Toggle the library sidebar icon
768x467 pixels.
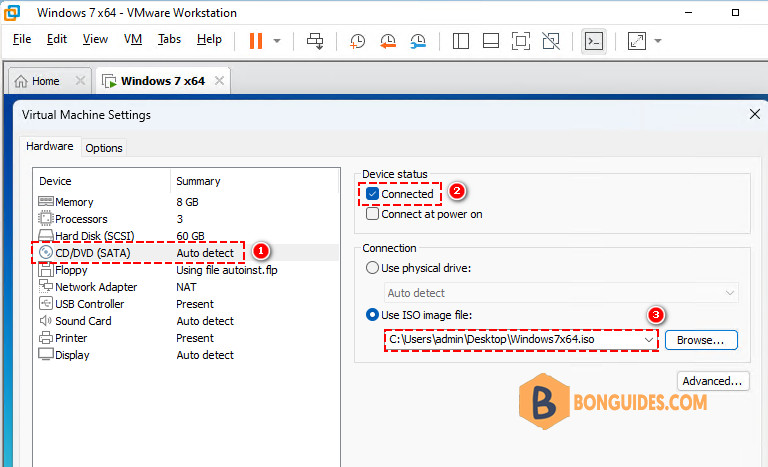point(460,41)
